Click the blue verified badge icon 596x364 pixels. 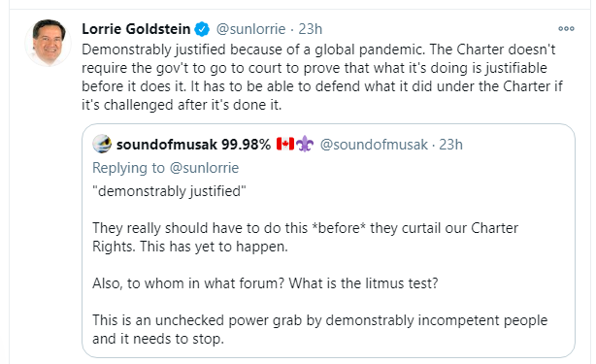tap(202, 29)
